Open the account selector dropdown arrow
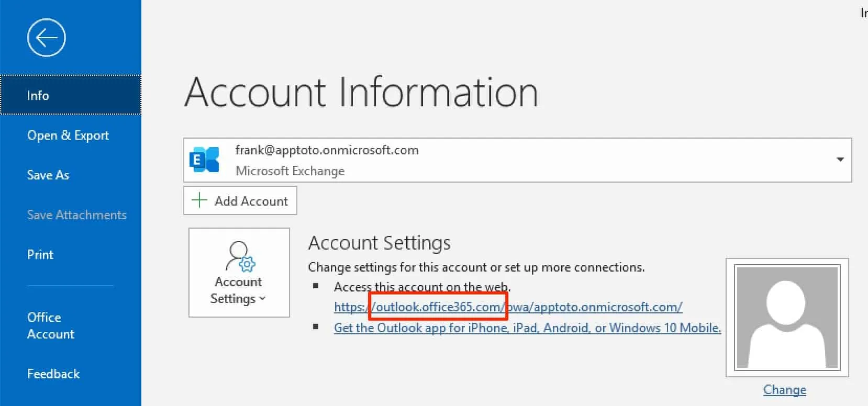Viewport: 868px width, 406px height. (x=840, y=160)
